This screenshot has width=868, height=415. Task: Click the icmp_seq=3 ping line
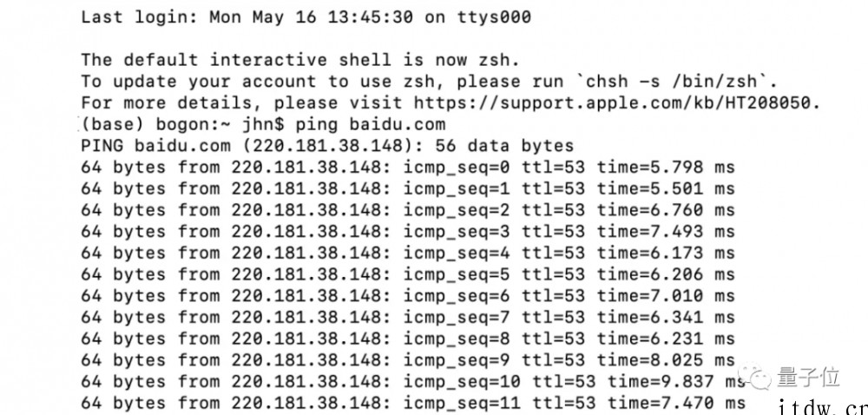(408, 231)
